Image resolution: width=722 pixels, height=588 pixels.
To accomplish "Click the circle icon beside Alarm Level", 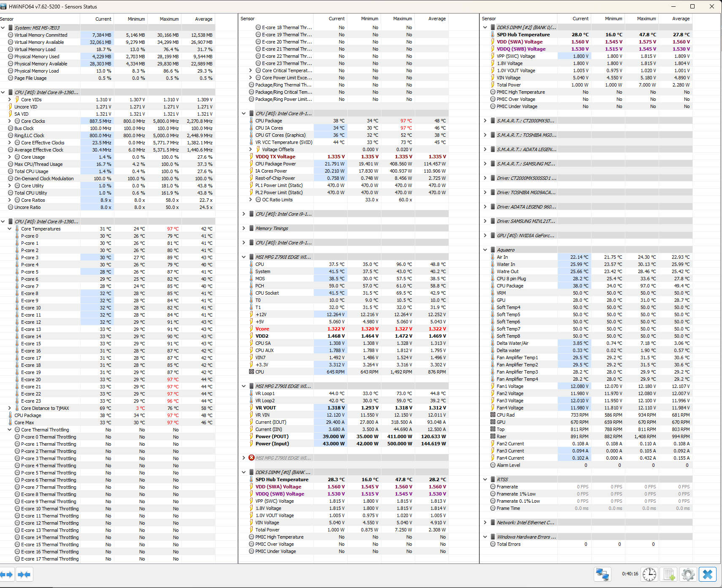I will [x=492, y=465].
